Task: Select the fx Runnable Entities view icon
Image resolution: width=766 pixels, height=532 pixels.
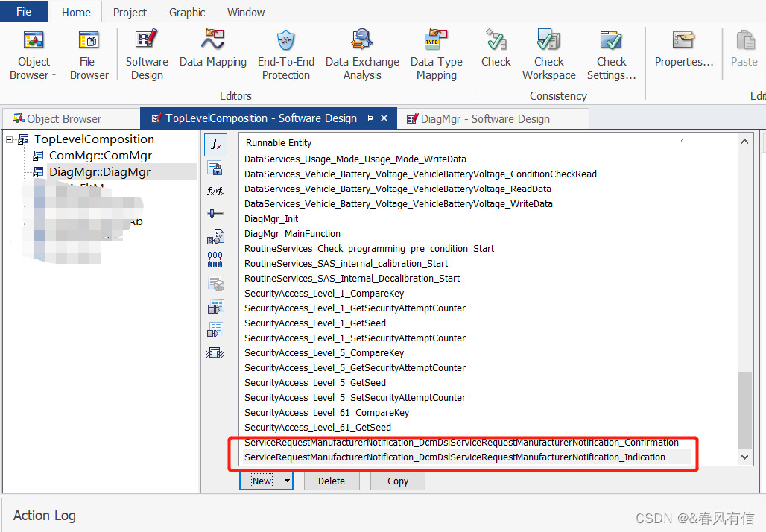Action: [x=215, y=145]
